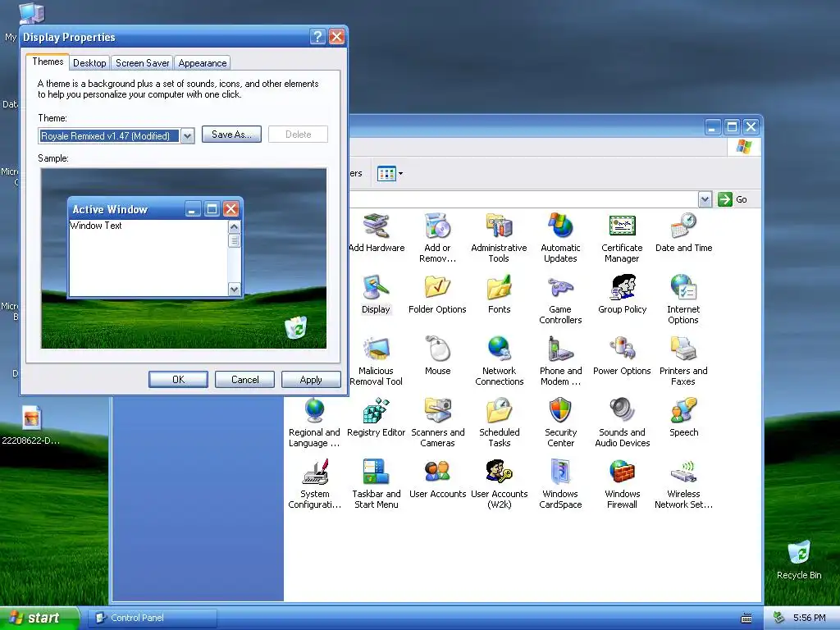
Task: Open Power Options icon
Action: [x=622, y=356]
